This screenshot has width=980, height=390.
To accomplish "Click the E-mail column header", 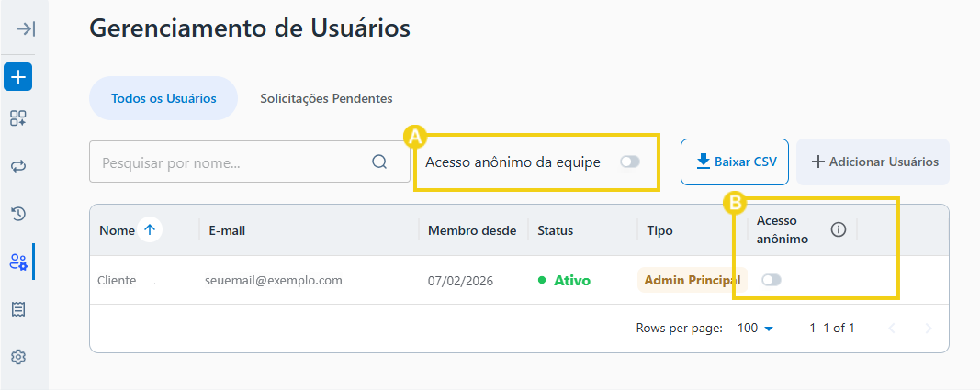I will click(x=227, y=231).
